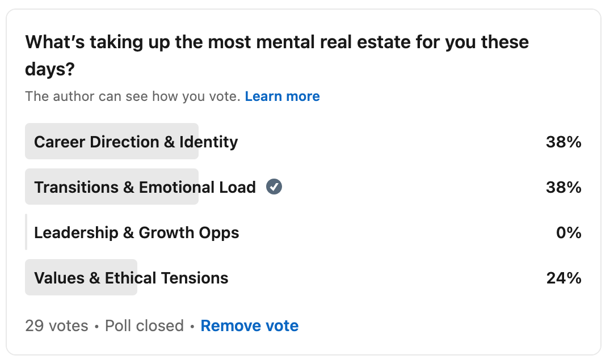Click the 24% result for Values

pos(563,278)
